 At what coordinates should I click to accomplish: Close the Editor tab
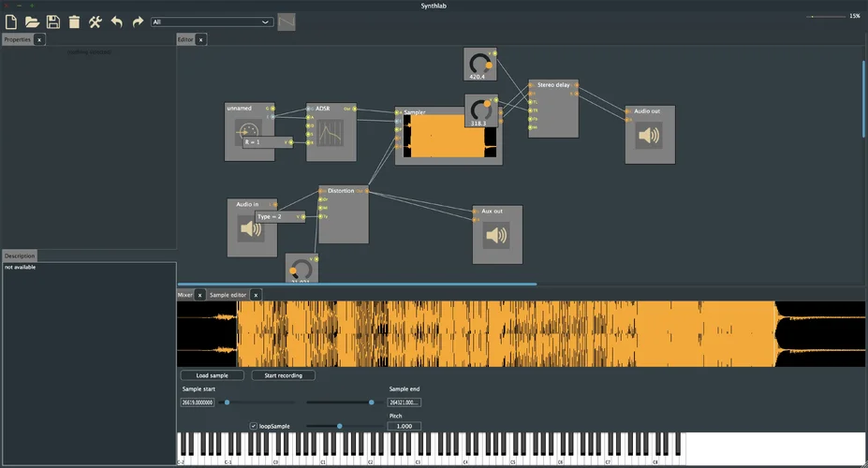coord(201,40)
